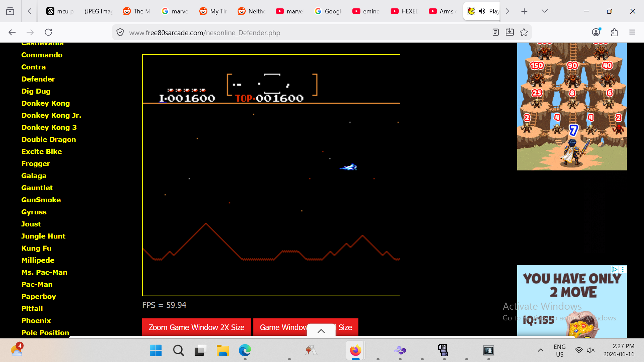Mute the playing tab's audio

coord(482,11)
